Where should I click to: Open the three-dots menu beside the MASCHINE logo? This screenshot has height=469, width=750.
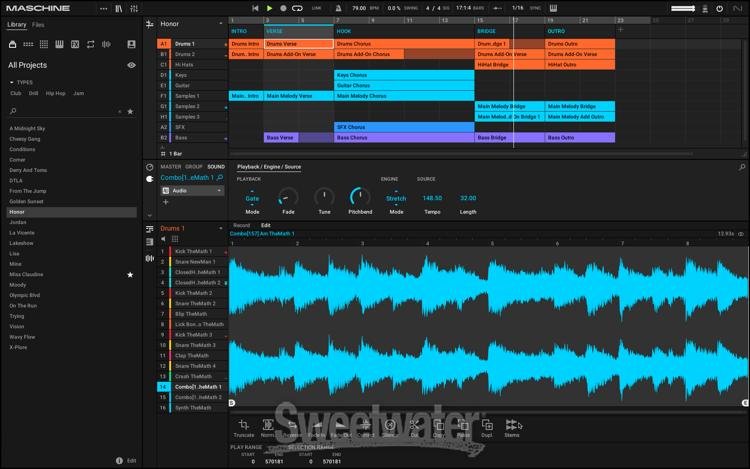[x=103, y=9]
